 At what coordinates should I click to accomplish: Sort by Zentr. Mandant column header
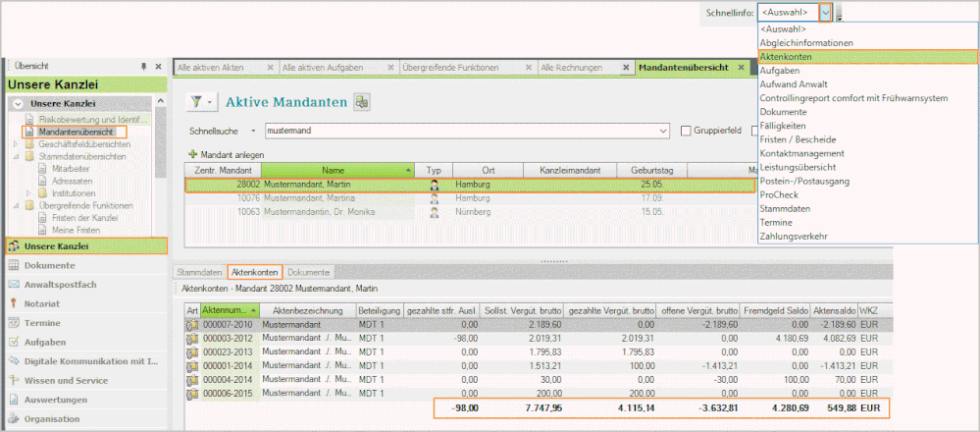point(223,170)
